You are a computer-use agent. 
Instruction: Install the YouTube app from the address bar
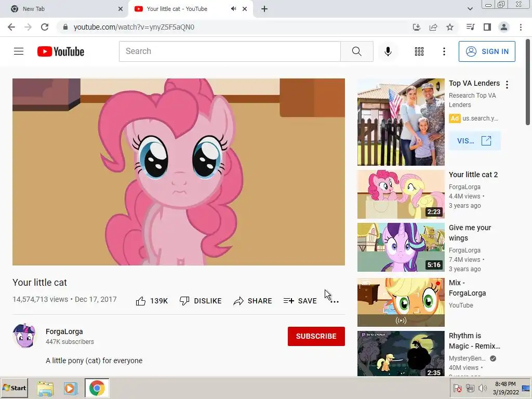pyautogui.click(x=416, y=27)
